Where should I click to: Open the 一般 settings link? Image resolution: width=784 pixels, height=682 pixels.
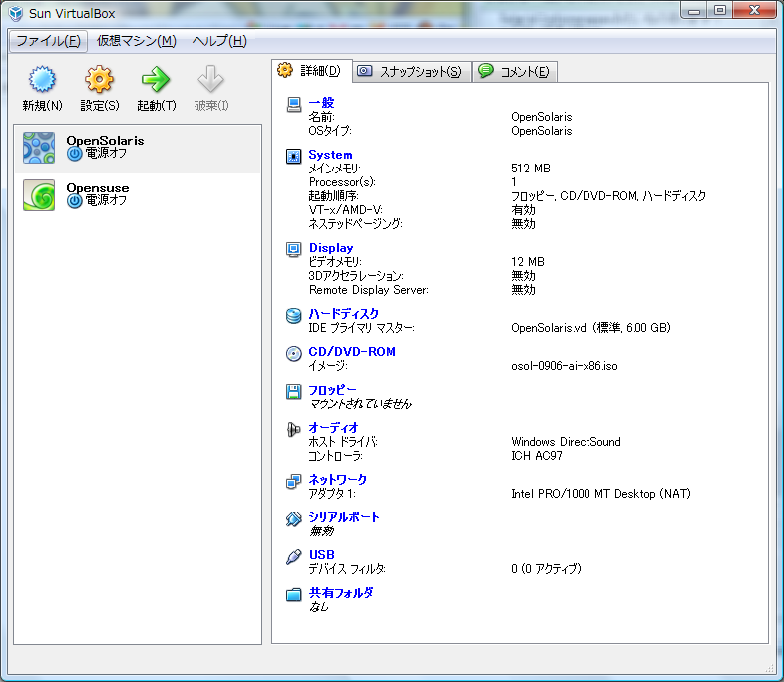(x=321, y=103)
